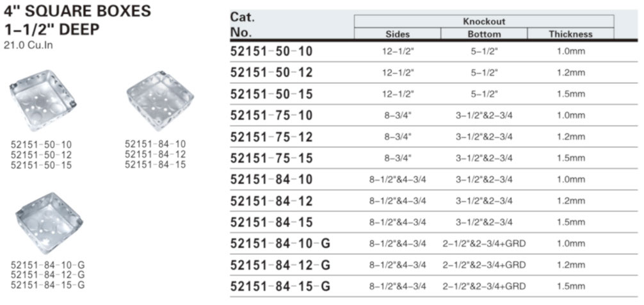Screen dimensions: 644x305
Task: Click the 21.0 Cu.In capacity text
Action: click(x=28, y=45)
